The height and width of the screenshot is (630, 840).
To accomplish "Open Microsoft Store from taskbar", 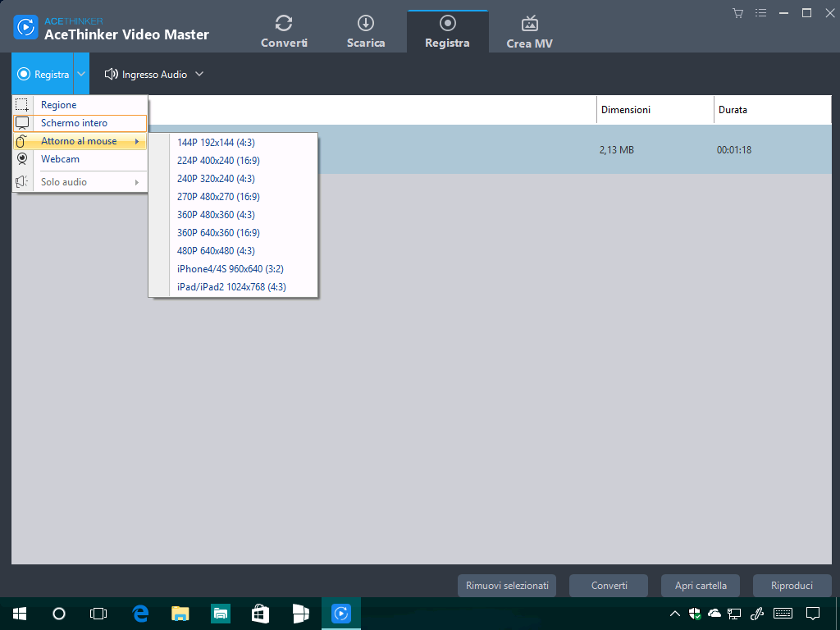I will [x=260, y=614].
